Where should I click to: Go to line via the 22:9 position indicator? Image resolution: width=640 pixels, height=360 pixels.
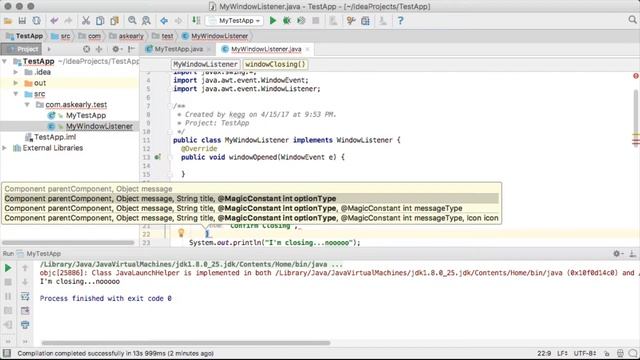[x=544, y=353]
